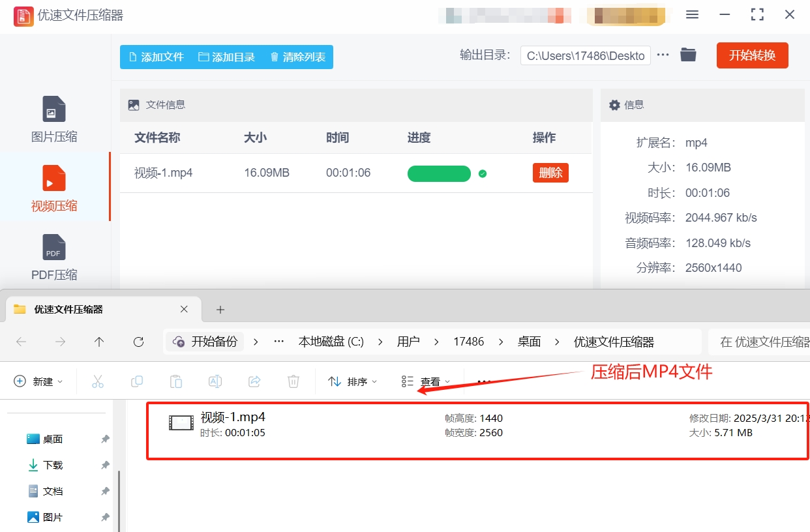This screenshot has width=810, height=532.
Task: Click the 文件信息 panel picture icon
Action: pos(134,104)
